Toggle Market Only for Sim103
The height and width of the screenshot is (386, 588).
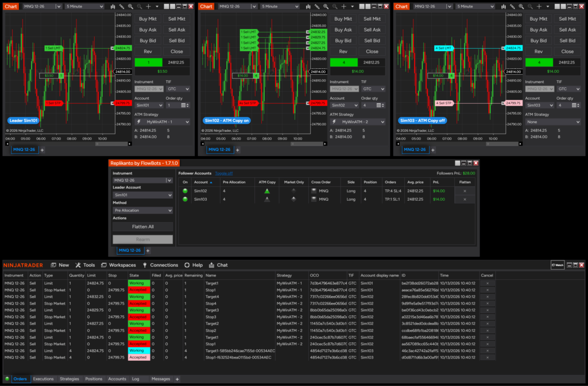(x=293, y=200)
